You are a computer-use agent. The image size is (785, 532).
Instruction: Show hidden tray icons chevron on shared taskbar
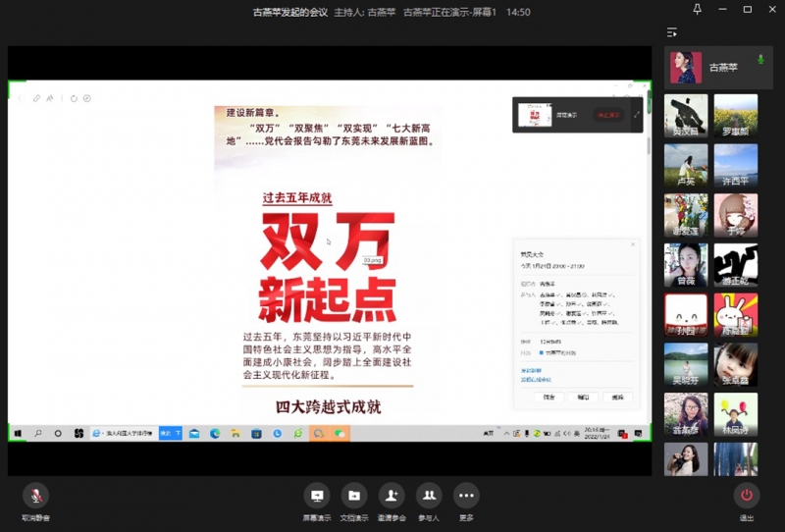pos(506,433)
